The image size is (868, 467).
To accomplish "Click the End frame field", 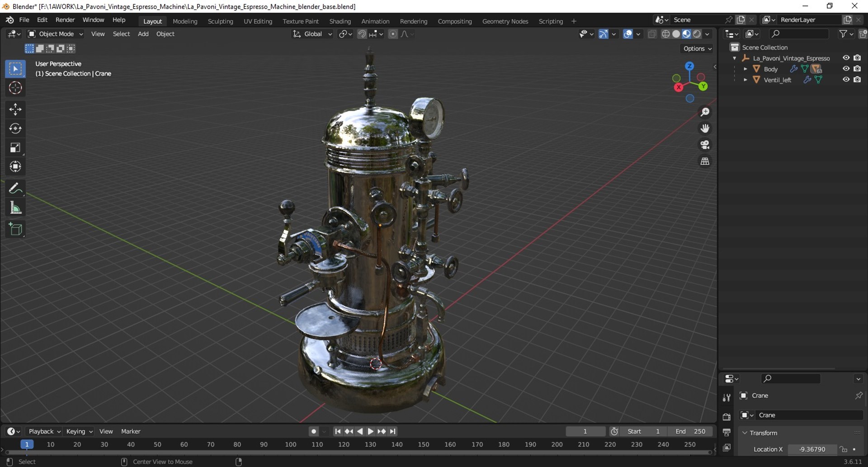I will tap(691, 431).
